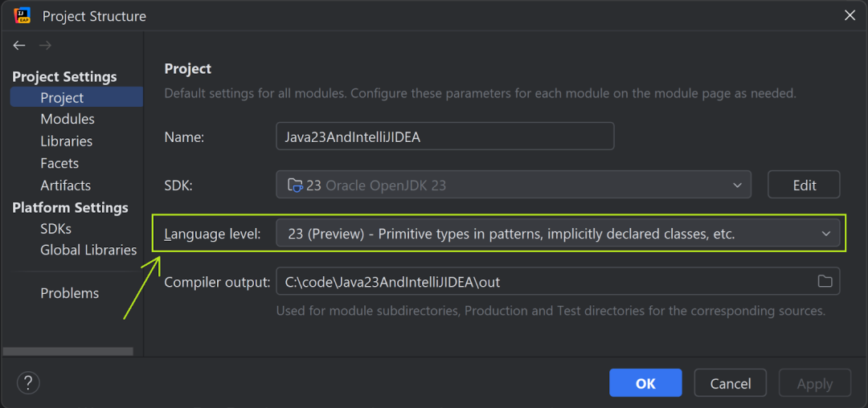
Task: Show the SDKs platform settings
Action: click(55, 229)
